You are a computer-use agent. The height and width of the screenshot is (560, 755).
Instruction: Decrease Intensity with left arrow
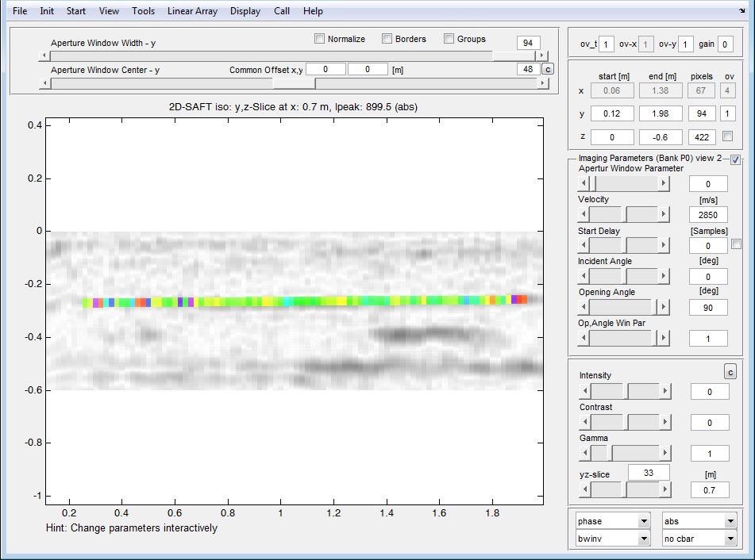[585, 391]
